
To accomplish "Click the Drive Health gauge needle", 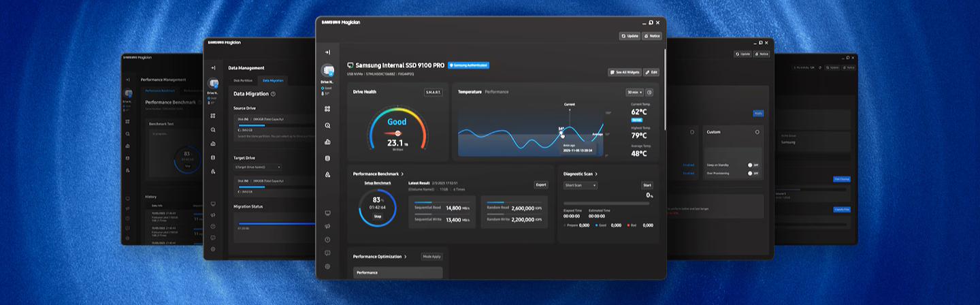I will click(x=394, y=133).
